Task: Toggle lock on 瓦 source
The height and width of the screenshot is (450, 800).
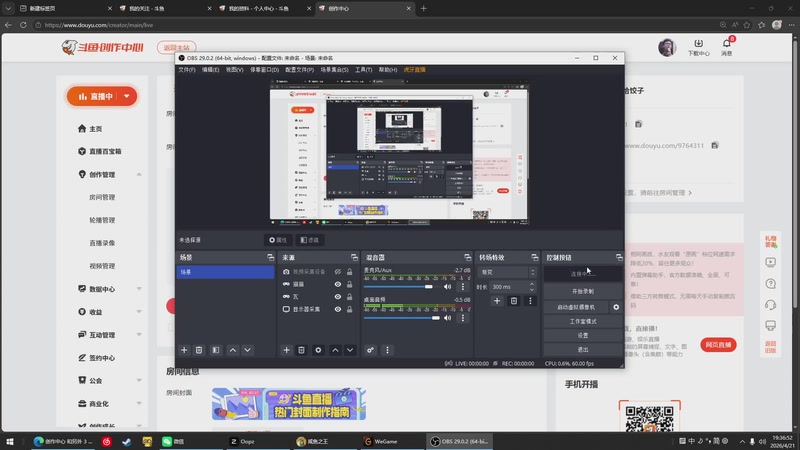Action: click(x=349, y=296)
